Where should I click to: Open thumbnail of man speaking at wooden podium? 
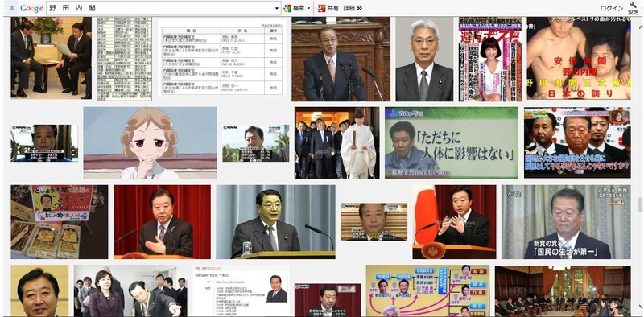click(341, 59)
